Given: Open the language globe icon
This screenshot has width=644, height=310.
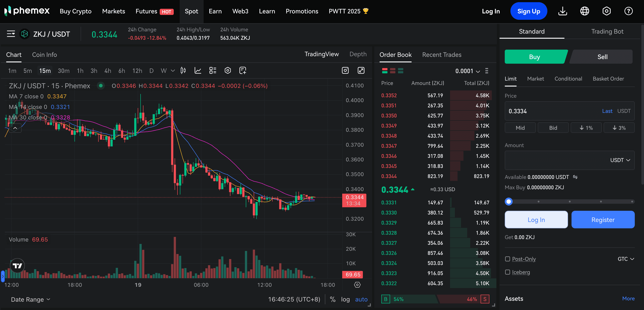Looking at the screenshot, I should [x=584, y=11].
